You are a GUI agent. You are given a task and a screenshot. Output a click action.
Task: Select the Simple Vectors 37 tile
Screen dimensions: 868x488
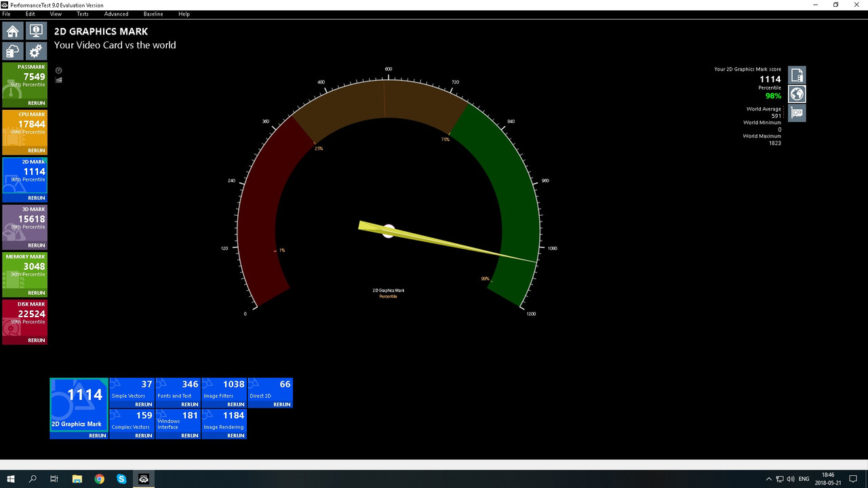132,392
